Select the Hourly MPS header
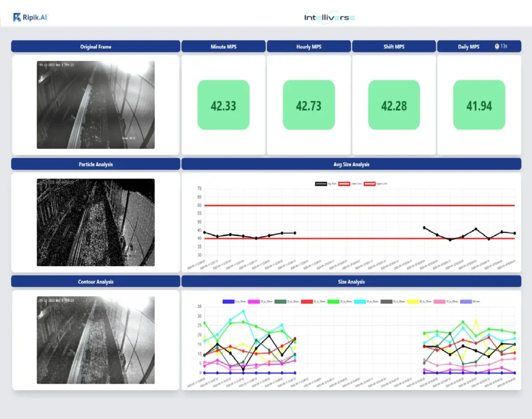 (x=309, y=47)
